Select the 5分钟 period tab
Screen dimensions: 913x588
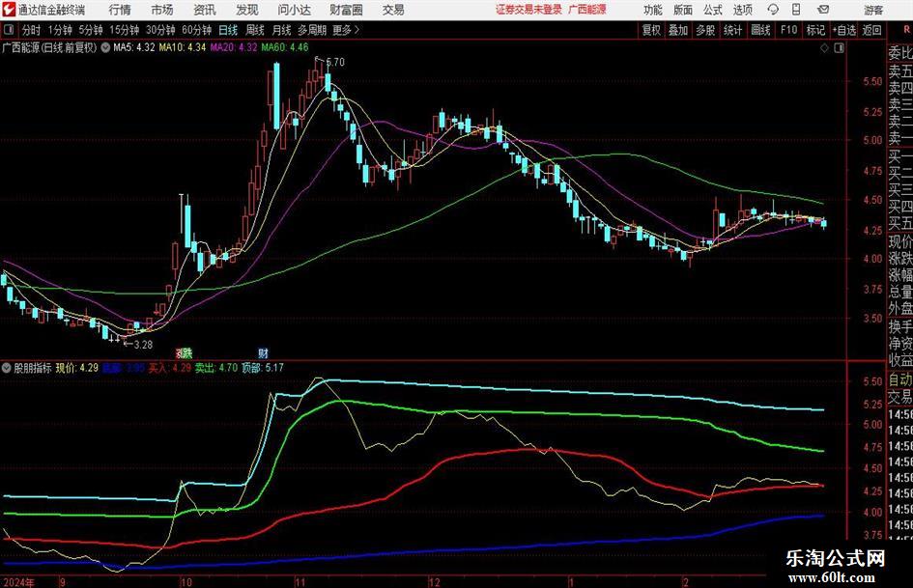(91, 30)
